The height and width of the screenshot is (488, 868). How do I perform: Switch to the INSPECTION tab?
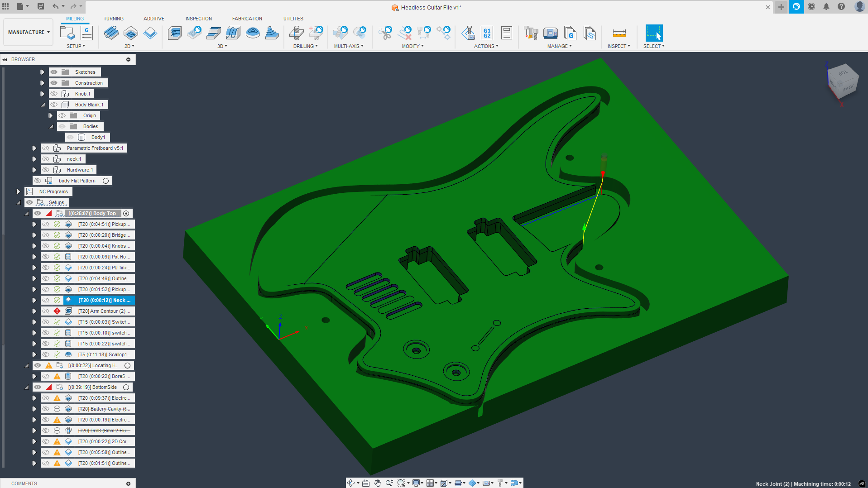tap(198, 19)
